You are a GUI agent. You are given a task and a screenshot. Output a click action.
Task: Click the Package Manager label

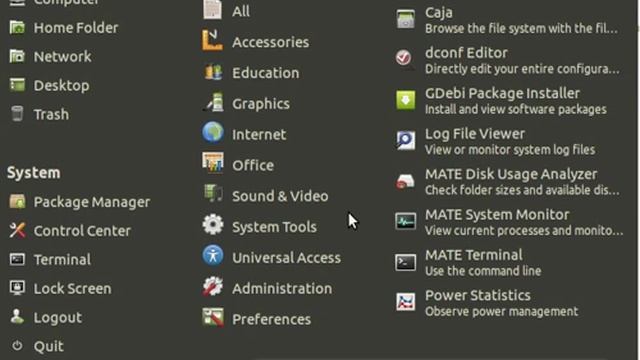tap(92, 202)
